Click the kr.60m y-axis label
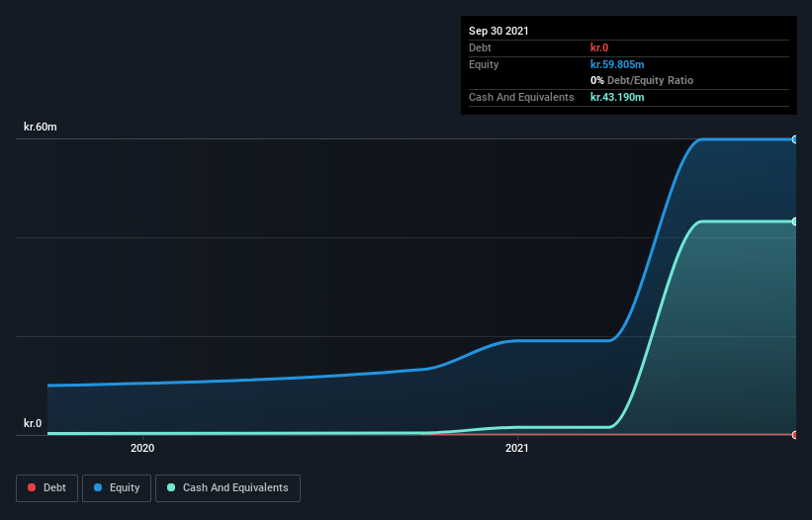The image size is (812, 520). click(x=41, y=127)
